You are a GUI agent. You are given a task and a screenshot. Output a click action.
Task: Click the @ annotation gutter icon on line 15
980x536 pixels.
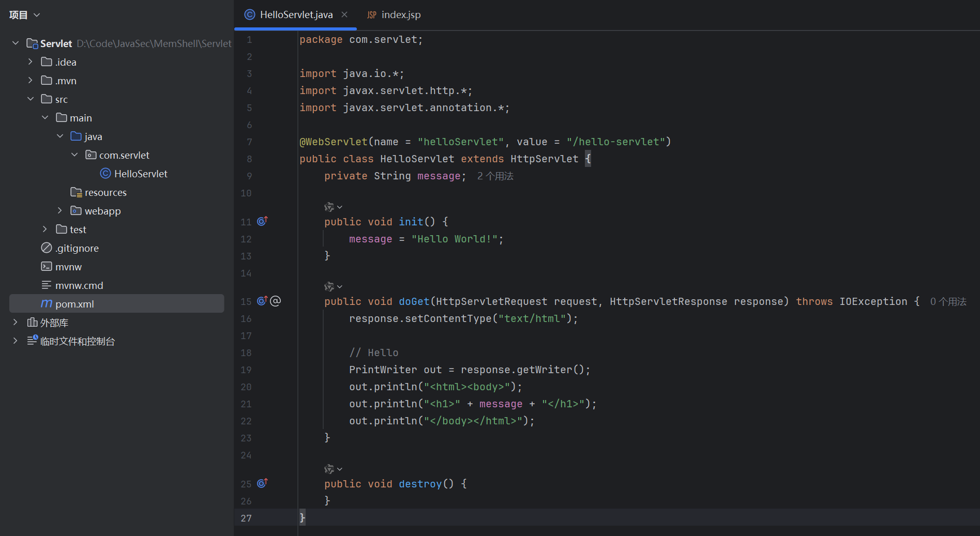click(x=276, y=301)
